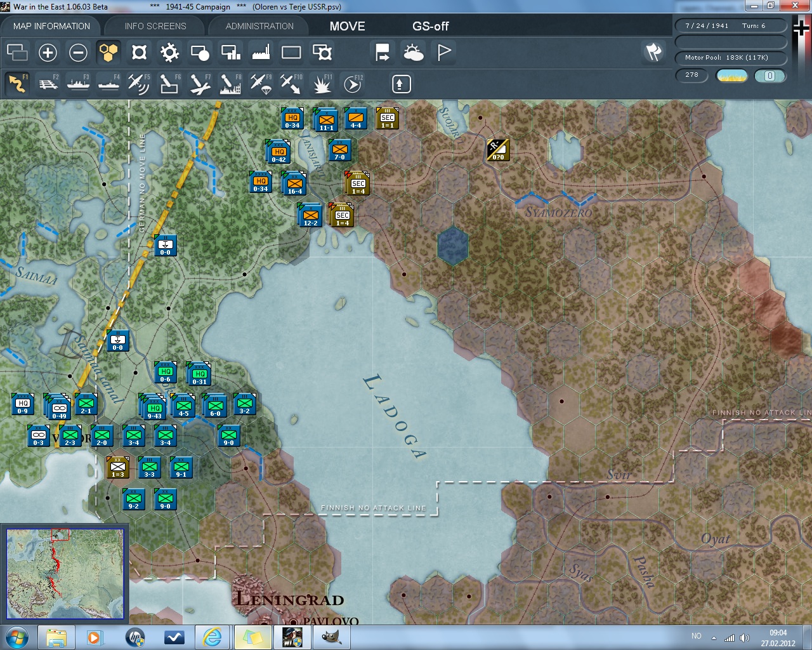Screen dimensions: 812x650
Task: Open Internet Explorer from the taskbar
Action: pos(212,637)
